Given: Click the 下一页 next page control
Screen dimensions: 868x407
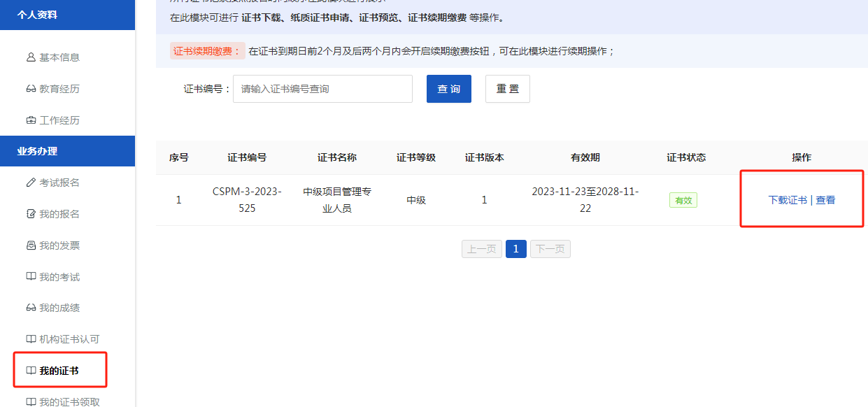Looking at the screenshot, I should click(552, 248).
